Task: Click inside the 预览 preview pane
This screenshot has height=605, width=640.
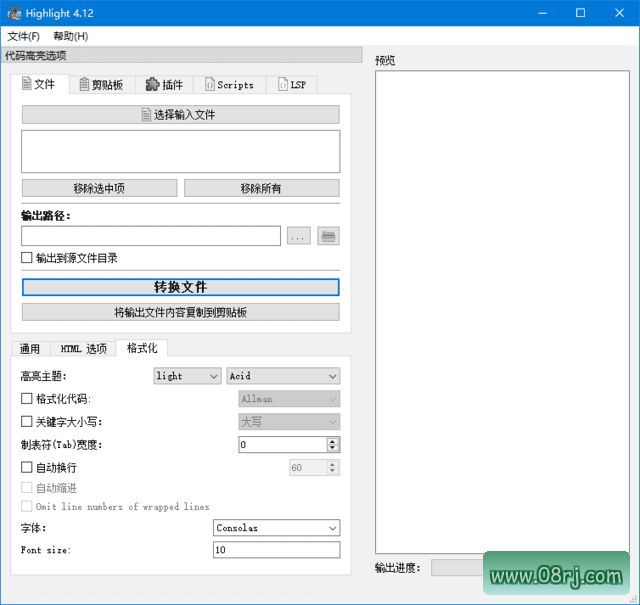Action: point(502,312)
